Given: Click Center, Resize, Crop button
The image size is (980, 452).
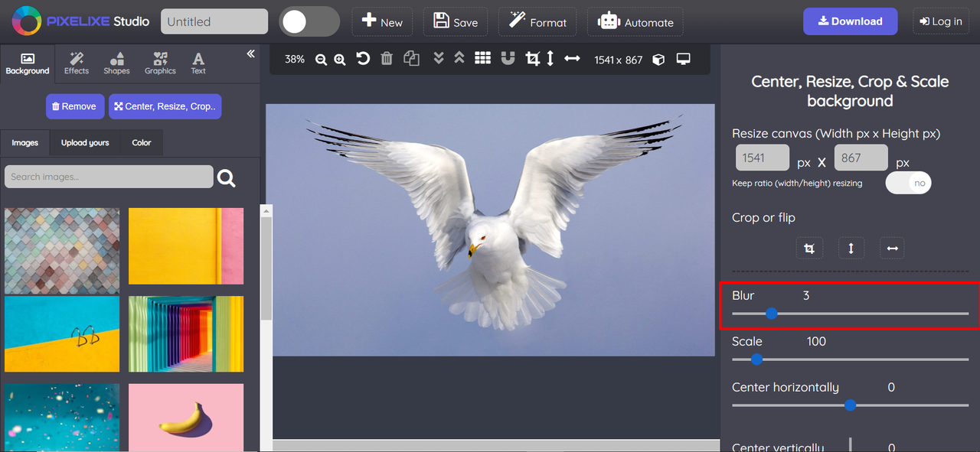Looking at the screenshot, I should tap(165, 106).
